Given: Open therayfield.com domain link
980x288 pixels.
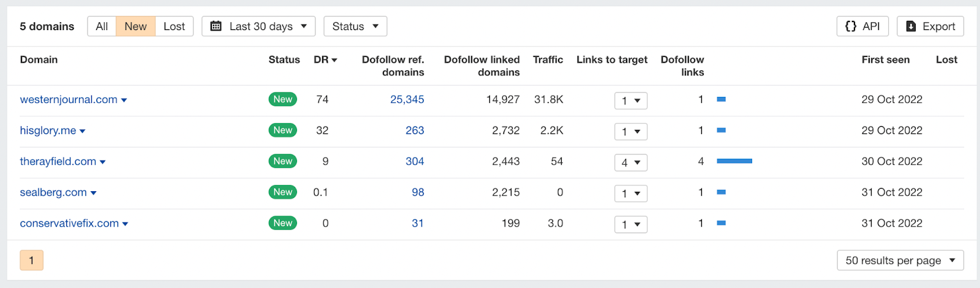Looking at the screenshot, I should [58, 161].
